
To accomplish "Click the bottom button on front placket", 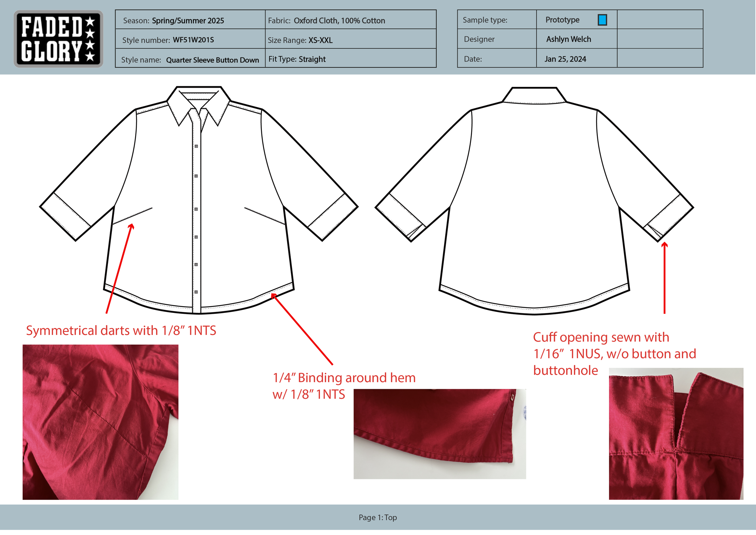I will tap(196, 292).
